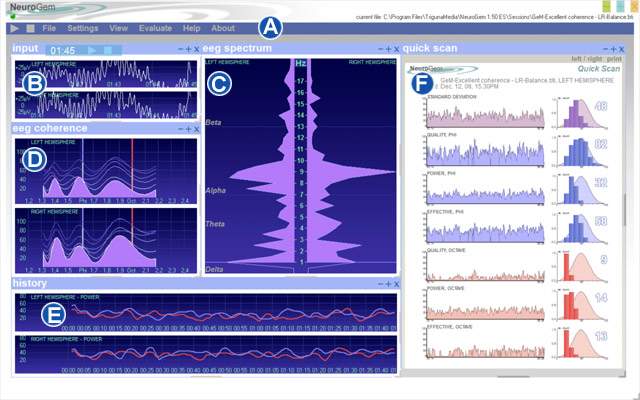
Task: Click the Standard Deviation score 48
Action: click(601, 107)
